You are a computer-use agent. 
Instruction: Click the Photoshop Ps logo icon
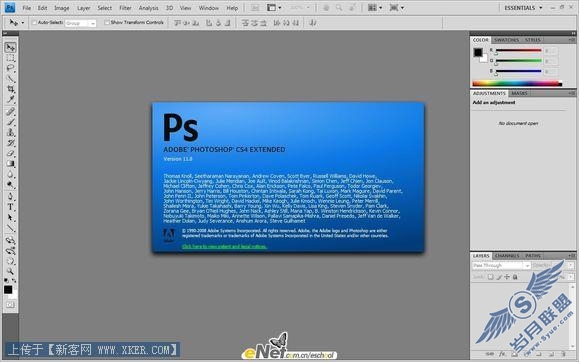tap(10, 7)
